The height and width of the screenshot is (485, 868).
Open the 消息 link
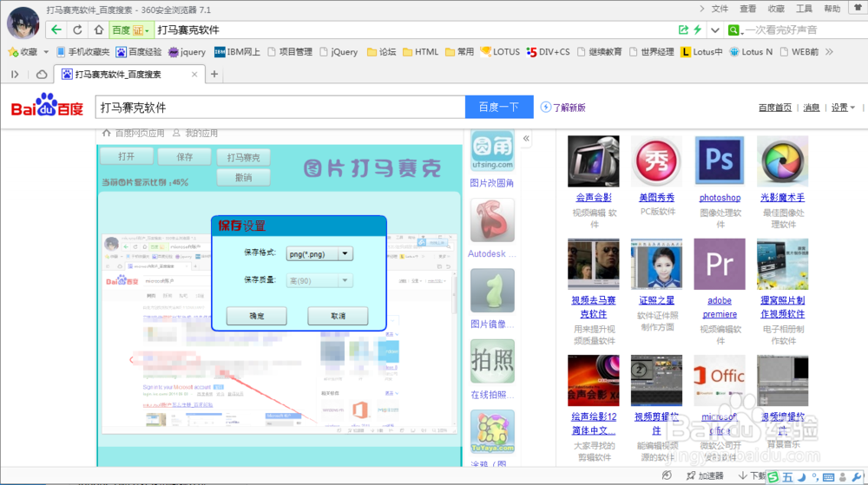(x=811, y=108)
